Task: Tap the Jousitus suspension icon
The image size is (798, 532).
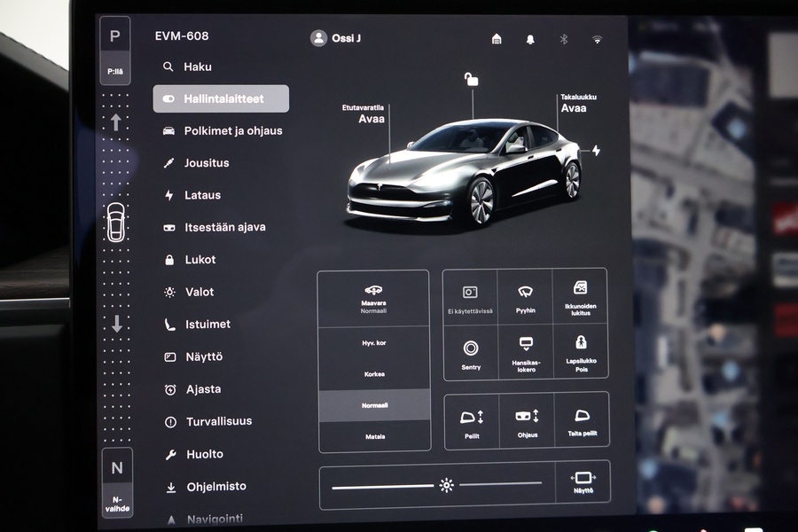Action: [169, 163]
